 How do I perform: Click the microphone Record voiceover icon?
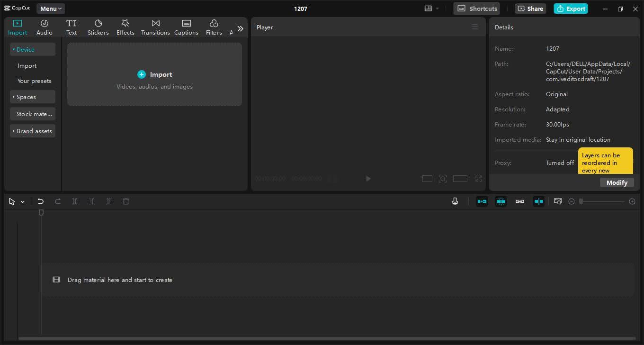click(x=455, y=201)
